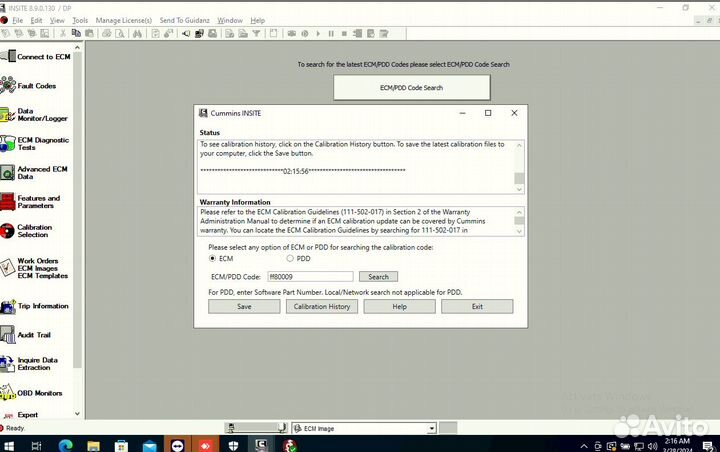Viewport: 720px width, 452px height.
Task: Click into the ECM/PDD Code input field
Action: (x=310, y=277)
